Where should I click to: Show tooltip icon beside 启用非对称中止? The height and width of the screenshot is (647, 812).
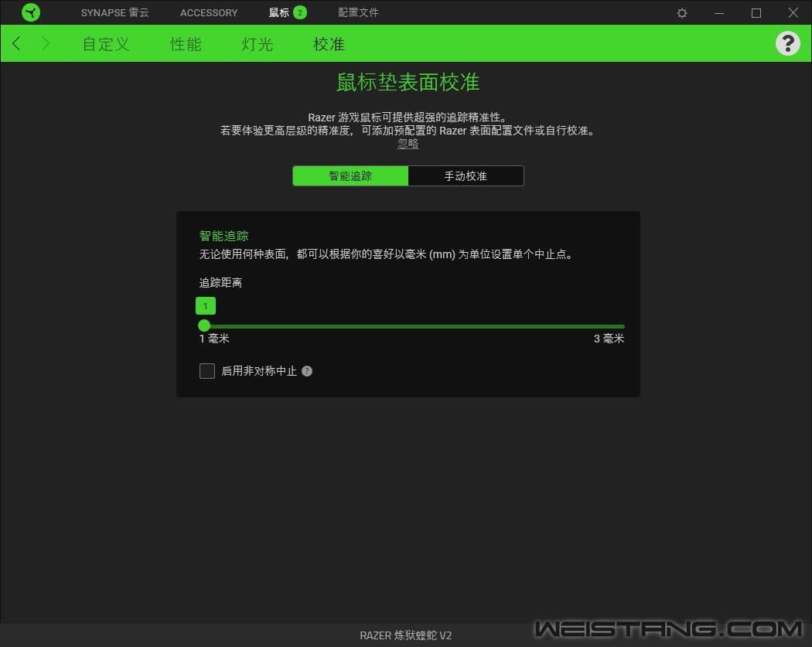[x=307, y=371]
